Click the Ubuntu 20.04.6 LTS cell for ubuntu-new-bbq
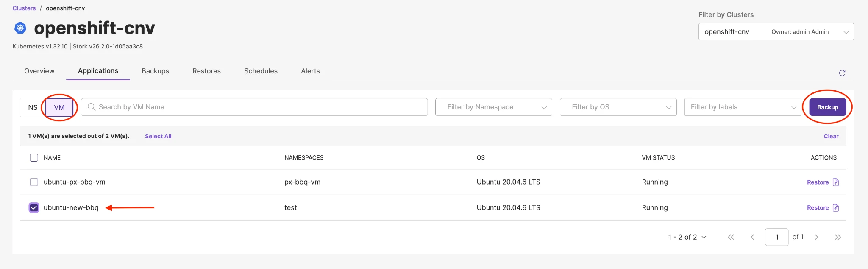 [x=508, y=207]
